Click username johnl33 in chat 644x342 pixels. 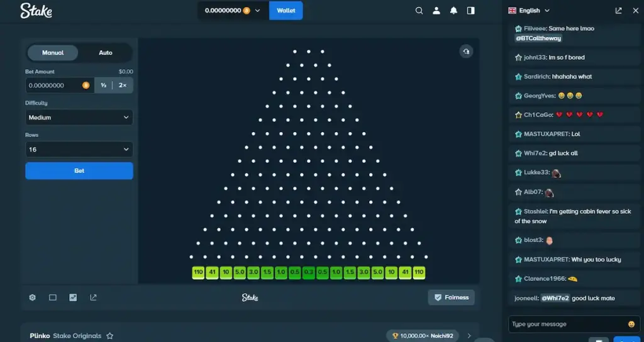(535, 57)
